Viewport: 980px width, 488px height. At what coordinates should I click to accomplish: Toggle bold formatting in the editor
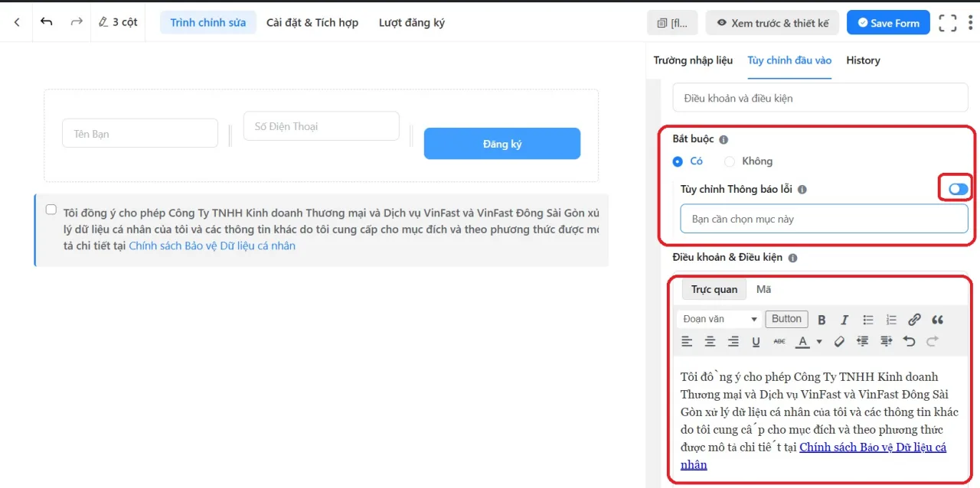[822, 320]
